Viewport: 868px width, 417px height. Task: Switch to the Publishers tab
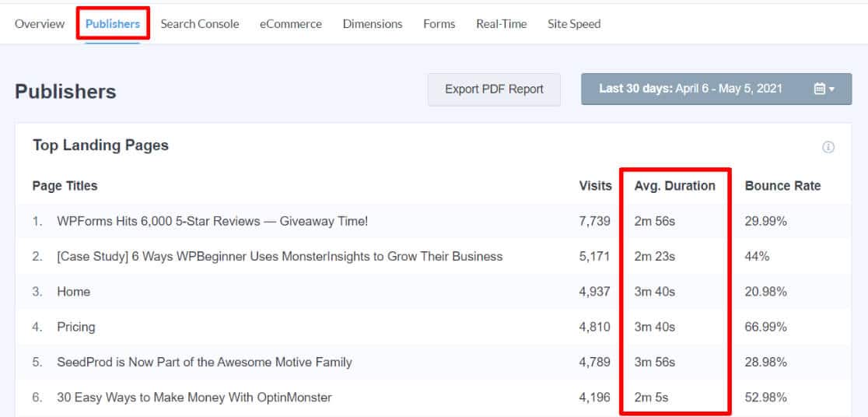(112, 24)
